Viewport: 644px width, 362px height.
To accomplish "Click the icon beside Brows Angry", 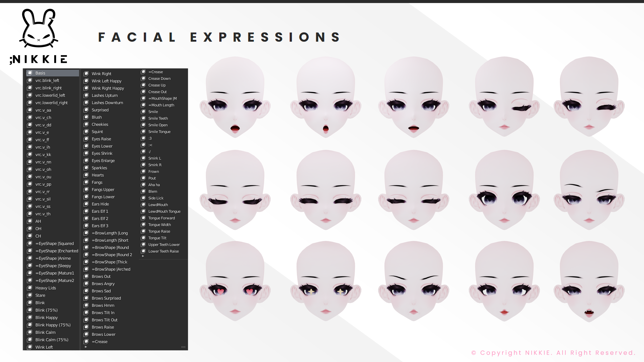I will click(x=86, y=284).
